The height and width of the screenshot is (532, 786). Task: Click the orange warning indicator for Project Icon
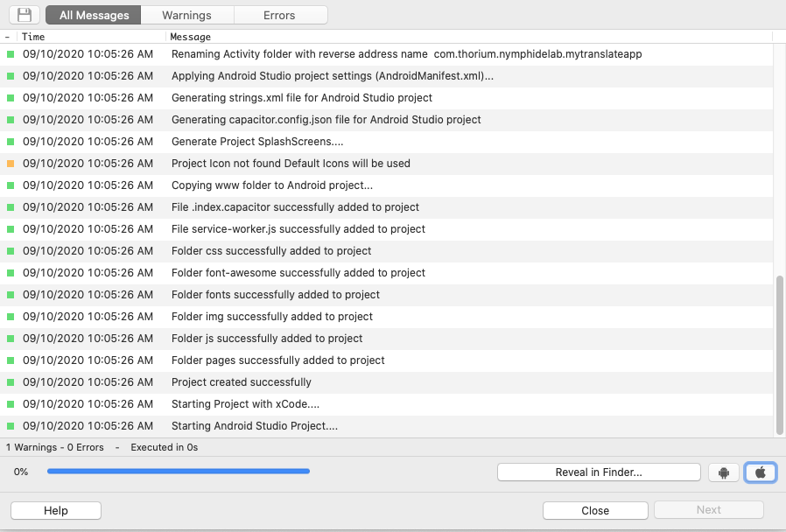coord(11,164)
